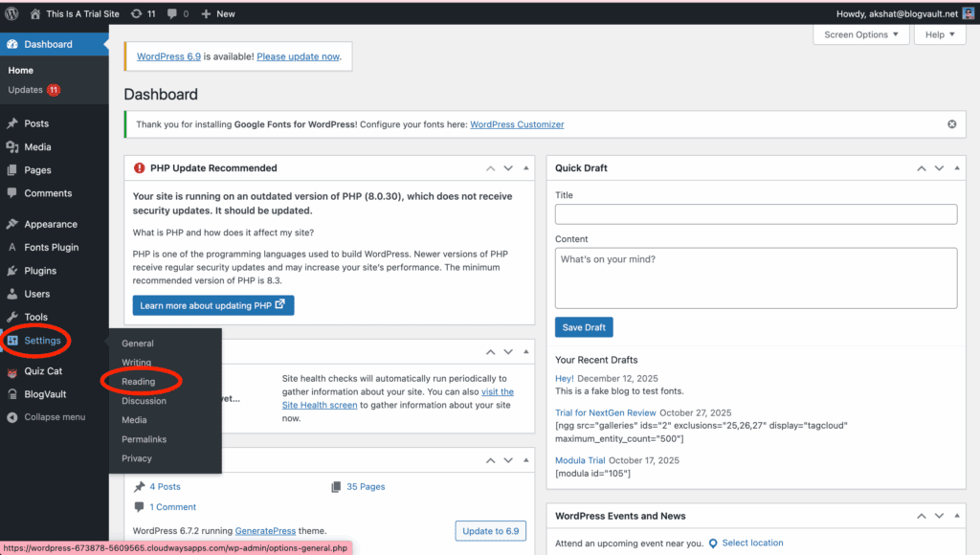Collapse the PHP Update Recommended panel
This screenshot has width=980, height=555.
click(525, 168)
